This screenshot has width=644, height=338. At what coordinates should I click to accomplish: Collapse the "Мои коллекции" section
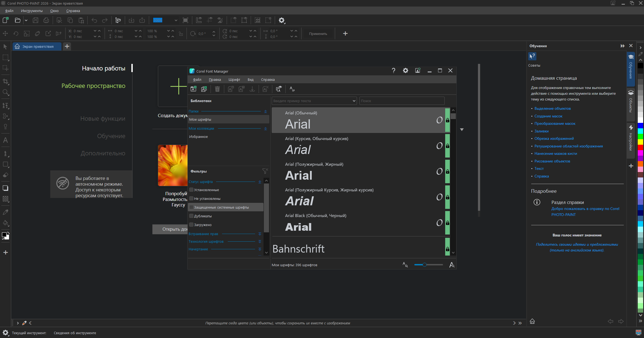[x=265, y=129]
